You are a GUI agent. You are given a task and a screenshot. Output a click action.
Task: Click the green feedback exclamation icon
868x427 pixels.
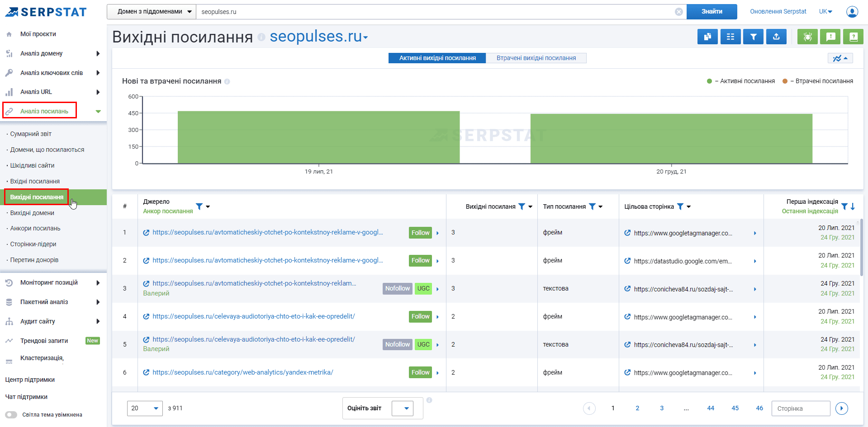pyautogui.click(x=830, y=37)
